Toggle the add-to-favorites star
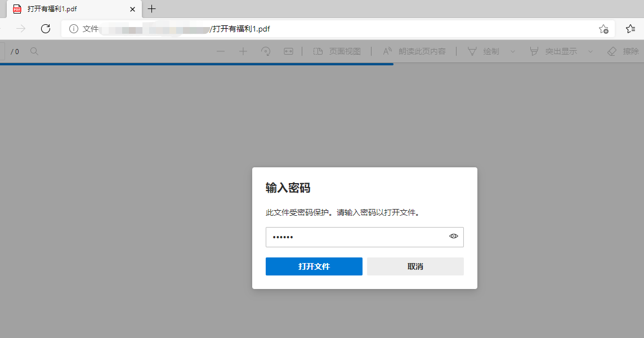Viewport: 644px width, 338px height. 603,29
